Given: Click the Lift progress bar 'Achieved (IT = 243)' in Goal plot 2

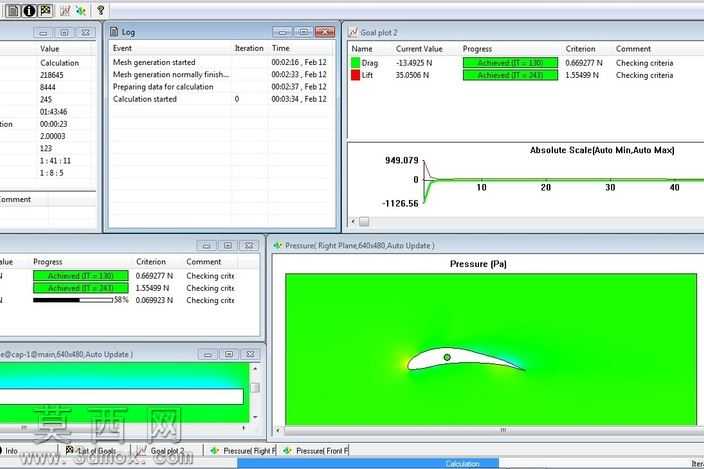Looking at the screenshot, I should pos(510,75).
